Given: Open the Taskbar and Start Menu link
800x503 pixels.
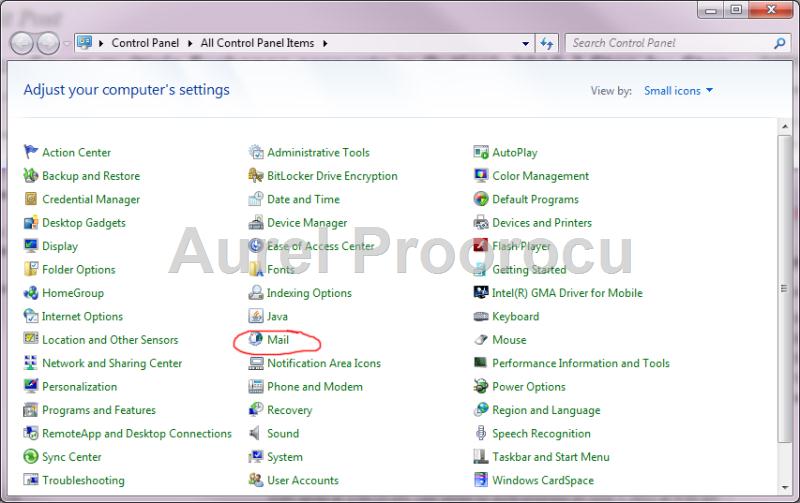Looking at the screenshot, I should [551, 457].
